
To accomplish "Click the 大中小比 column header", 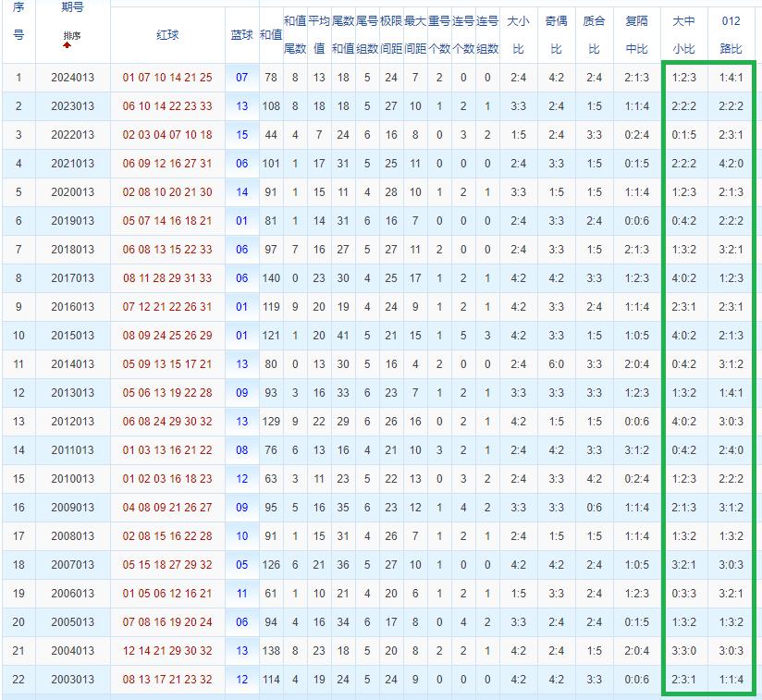I will [x=683, y=34].
